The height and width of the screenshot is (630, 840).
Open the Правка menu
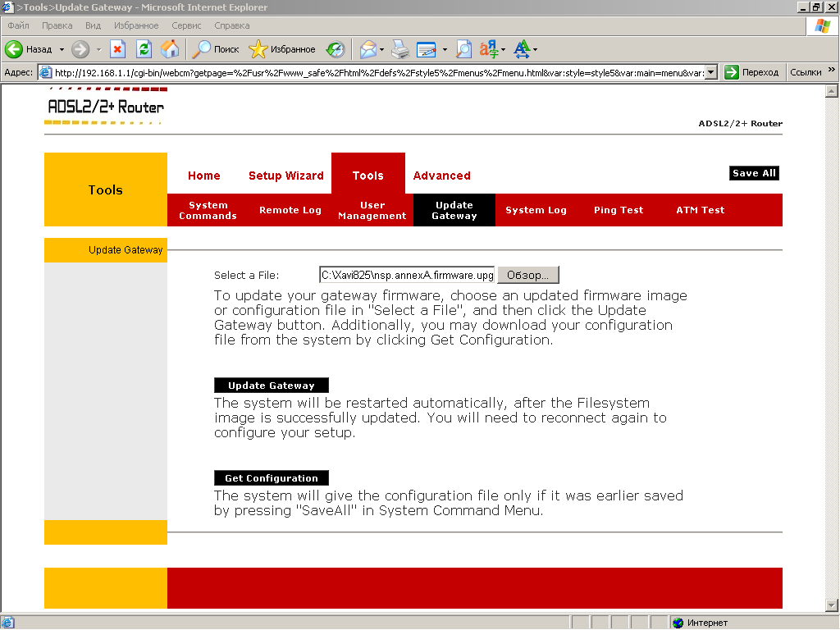point(57,25)
